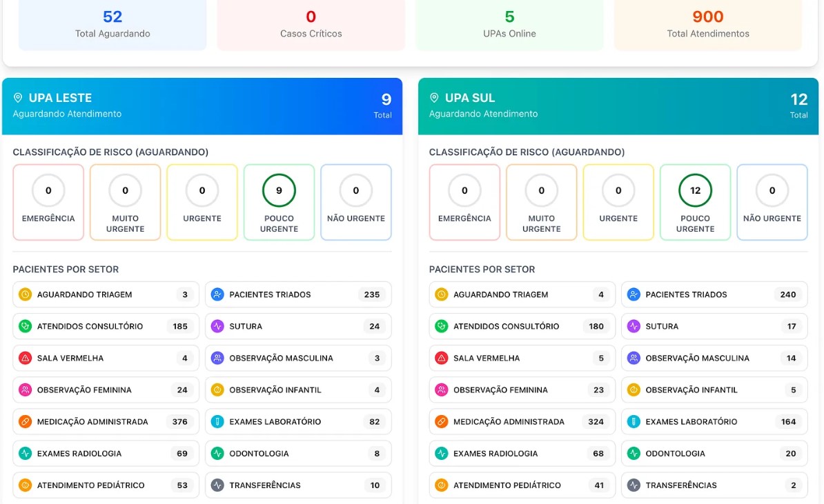Open the Total Aguardando summary card

(112, 23)
